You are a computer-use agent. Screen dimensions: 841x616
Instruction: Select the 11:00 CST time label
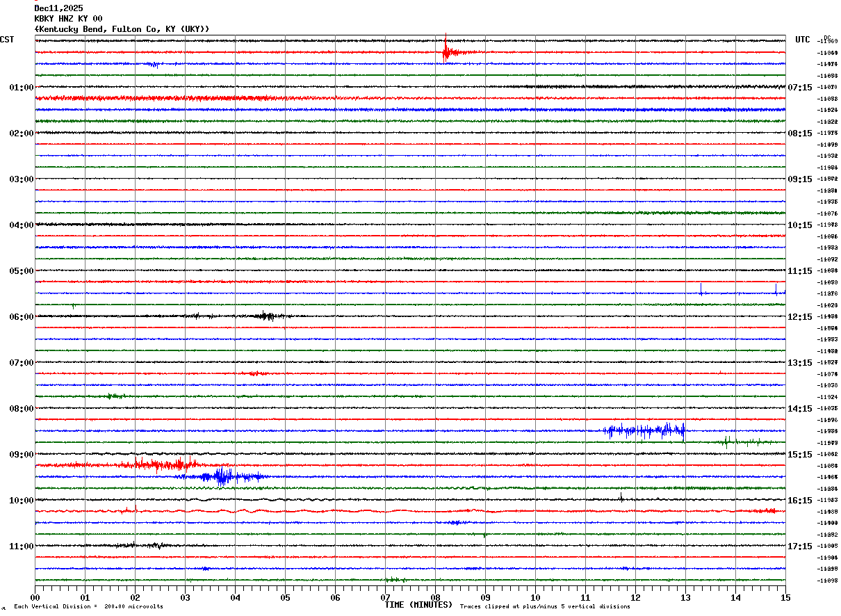[22, 546]
